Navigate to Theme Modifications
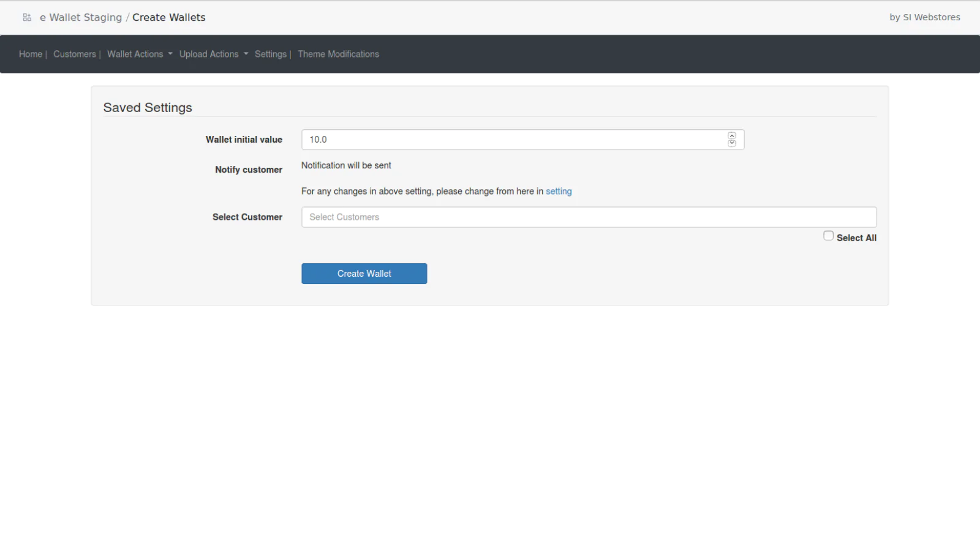 point(338,54)
